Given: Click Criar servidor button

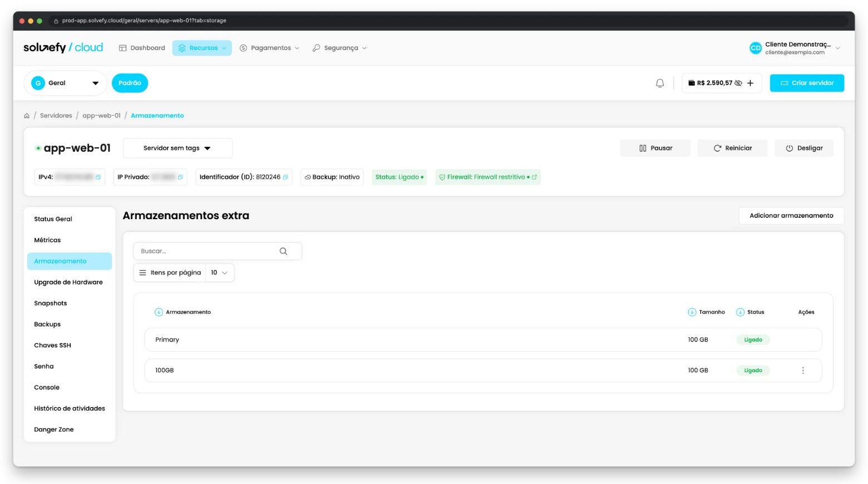Looking at the screenshot, I should pyautogui.click(x=807, y=83).
